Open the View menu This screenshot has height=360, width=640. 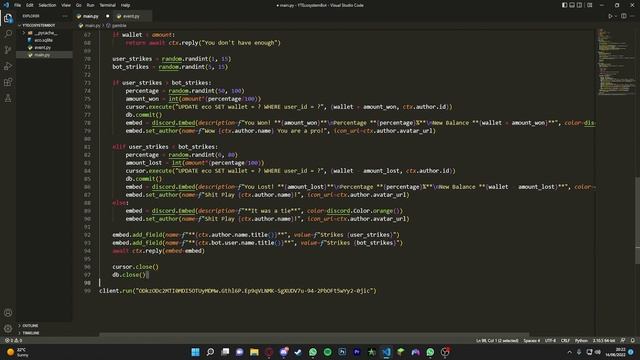click(66, 5)
